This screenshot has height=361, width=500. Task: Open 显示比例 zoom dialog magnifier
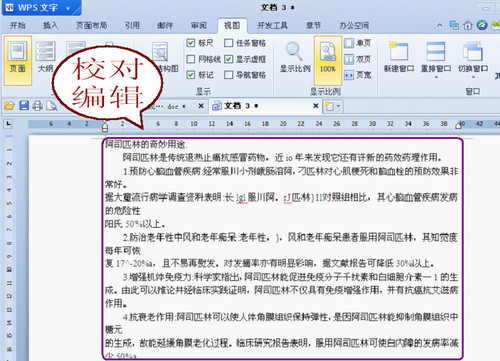point(295,57)
